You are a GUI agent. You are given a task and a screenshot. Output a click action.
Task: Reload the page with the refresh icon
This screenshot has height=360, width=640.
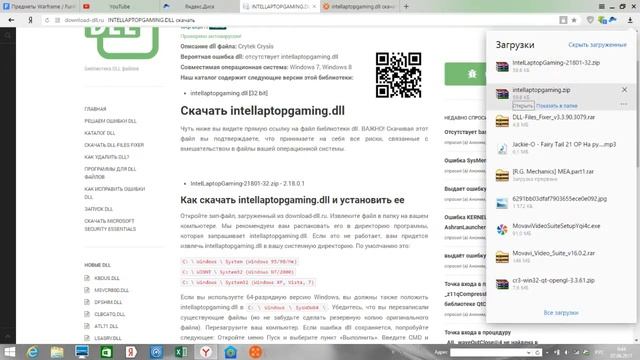coord(47,20)
